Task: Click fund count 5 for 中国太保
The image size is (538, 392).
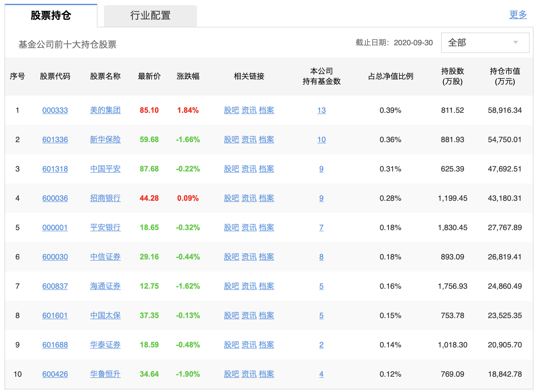Action: (x=322, y=316)
